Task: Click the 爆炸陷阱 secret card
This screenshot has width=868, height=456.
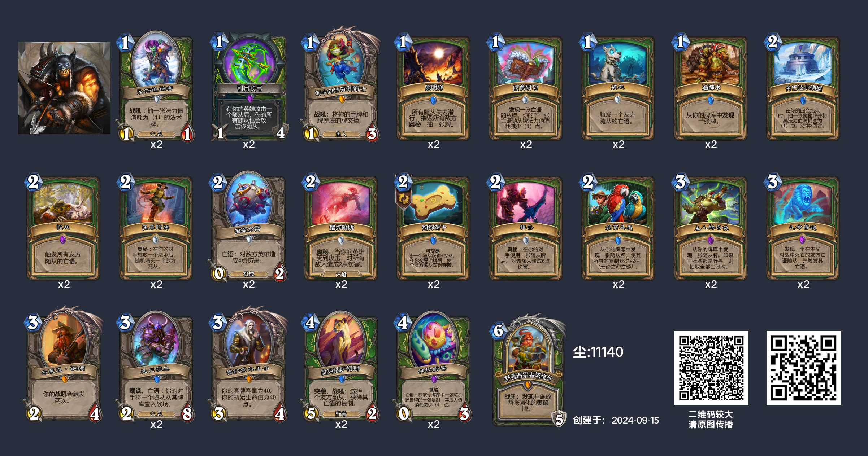Action: click(x=341, y=228)
